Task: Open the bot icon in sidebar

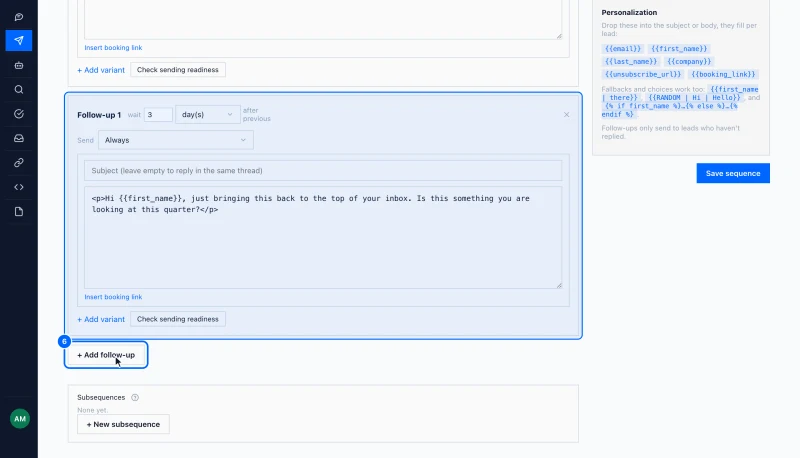Action: (x=19, y=65)
